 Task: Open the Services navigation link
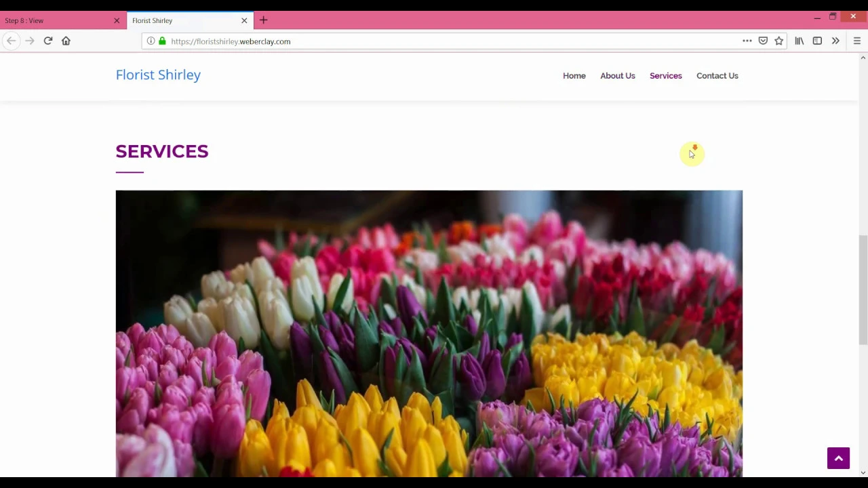click(666, 76)
